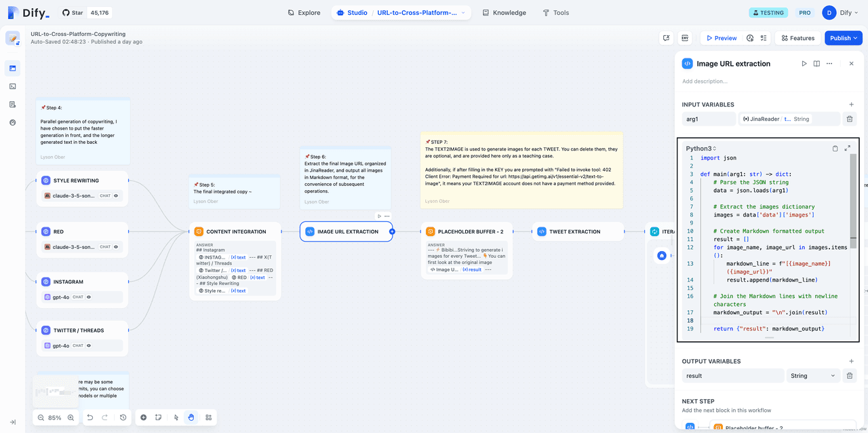Zoom out the workflow canvas
Viewport: 868px width, 433px height.
tap(41, 418)
